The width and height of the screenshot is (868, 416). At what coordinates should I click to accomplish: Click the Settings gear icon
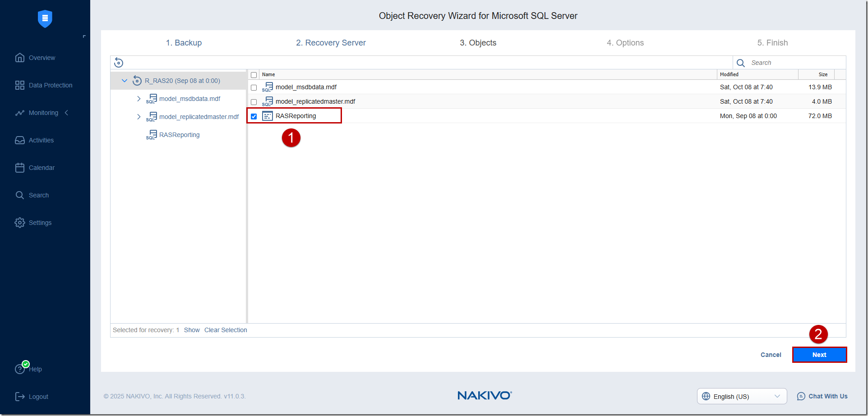20,223
